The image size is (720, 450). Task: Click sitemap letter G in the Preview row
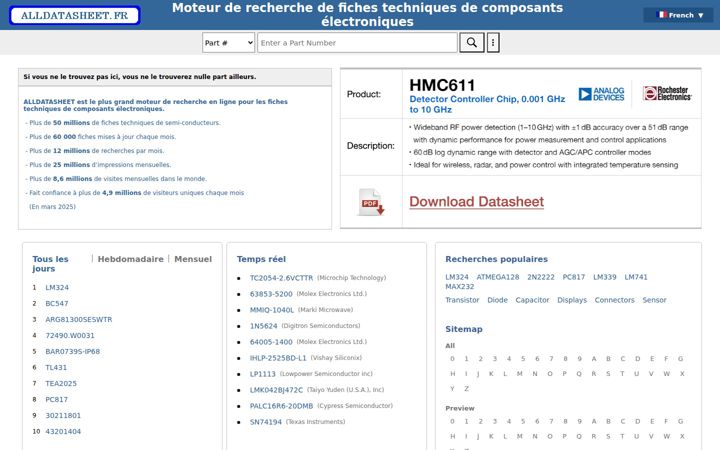681,421
